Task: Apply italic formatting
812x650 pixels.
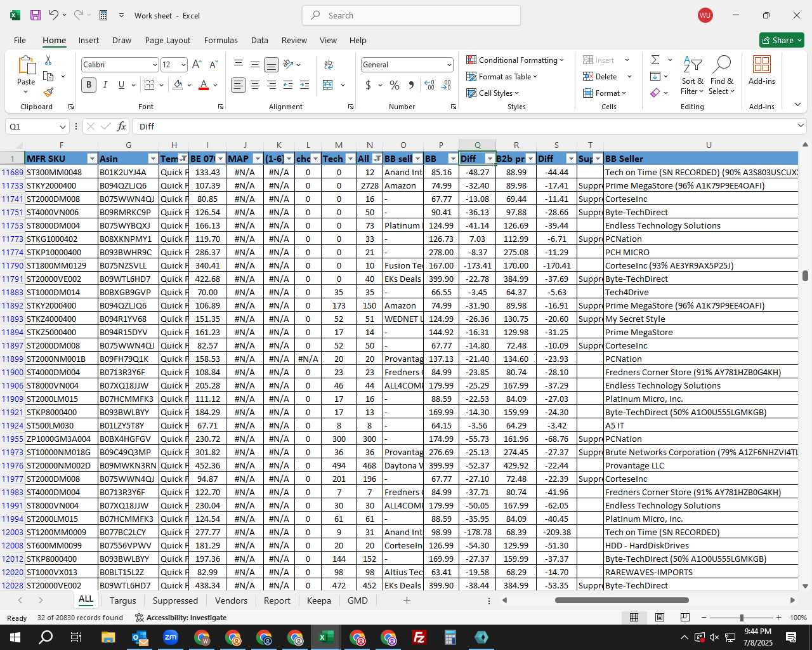Action: (105, 85)
